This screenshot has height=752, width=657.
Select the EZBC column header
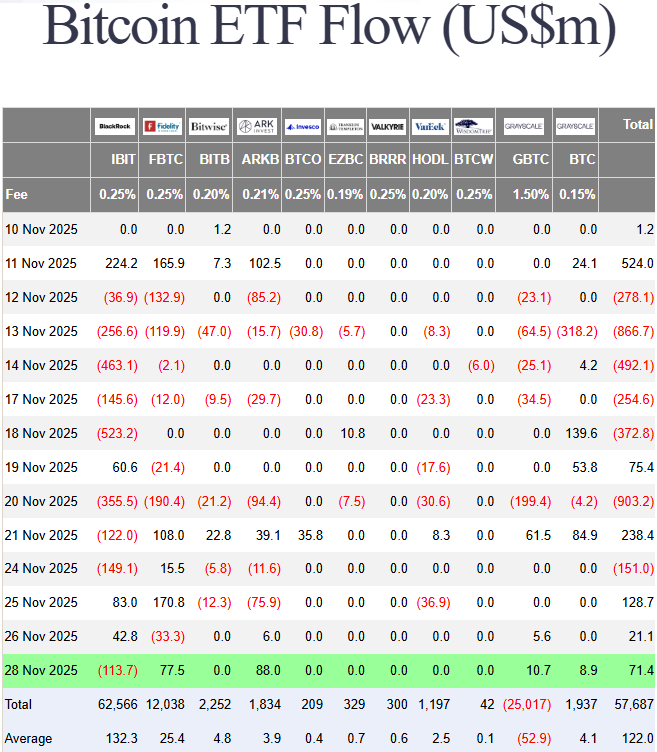tap(345, 159)
